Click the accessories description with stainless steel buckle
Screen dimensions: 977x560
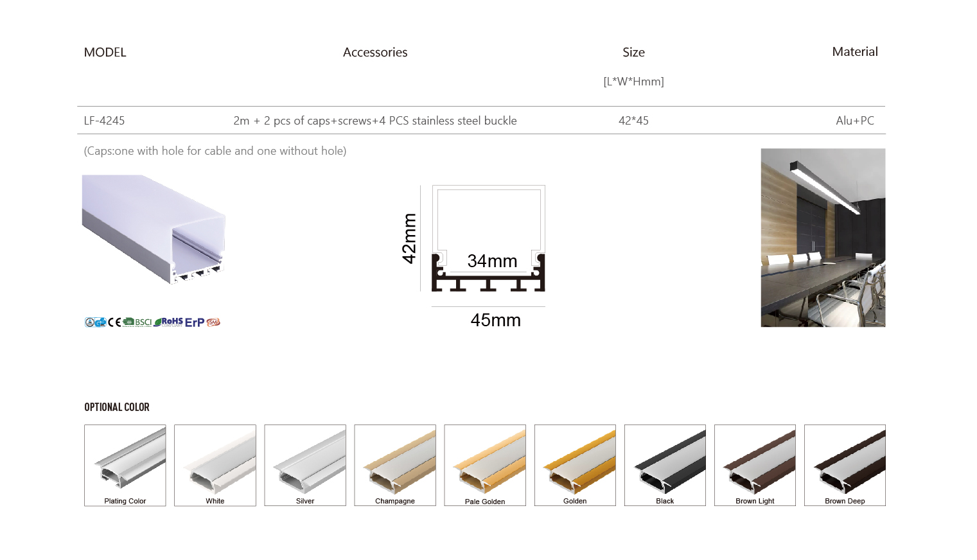click(375, 121)
